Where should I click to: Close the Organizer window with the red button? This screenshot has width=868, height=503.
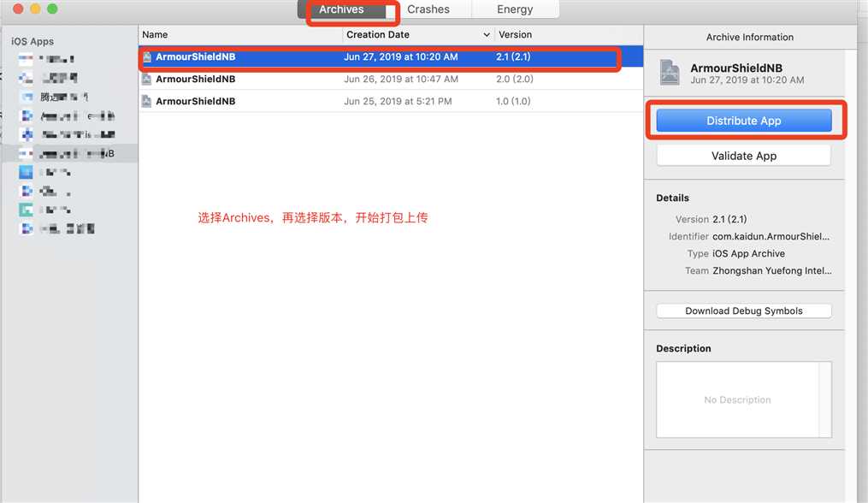click(18, 9)
